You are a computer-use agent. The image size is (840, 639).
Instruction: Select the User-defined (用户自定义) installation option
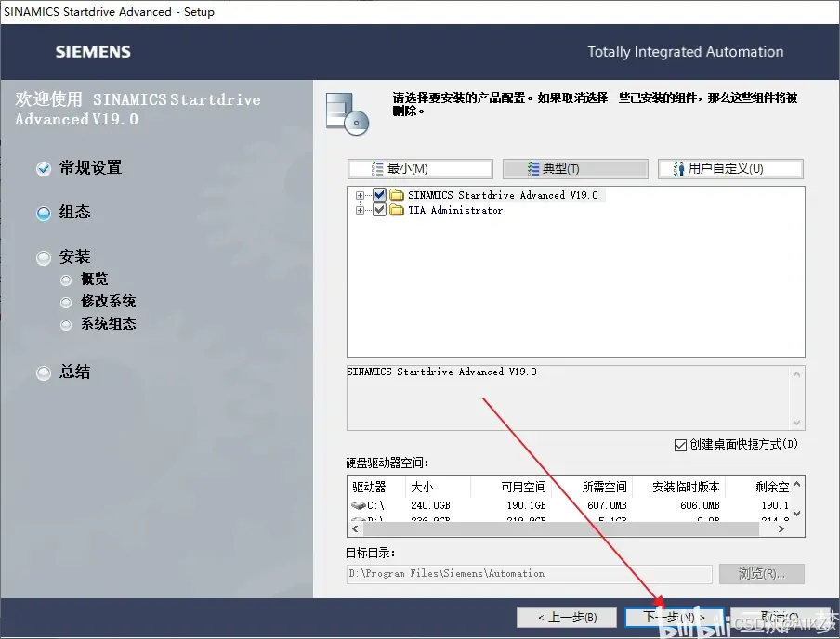point(730,169)
